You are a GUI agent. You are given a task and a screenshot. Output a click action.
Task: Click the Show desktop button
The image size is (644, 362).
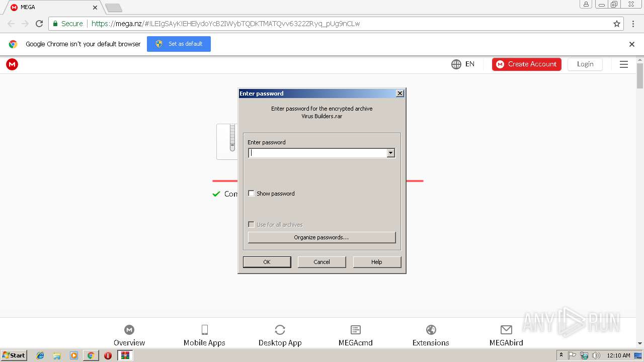click(638, 355)
